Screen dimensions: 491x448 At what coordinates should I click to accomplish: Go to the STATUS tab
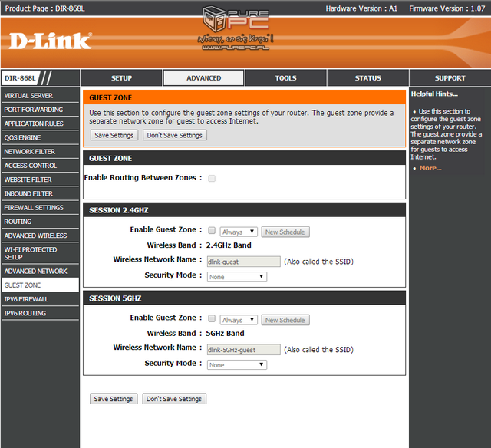[x=368, y=78]
